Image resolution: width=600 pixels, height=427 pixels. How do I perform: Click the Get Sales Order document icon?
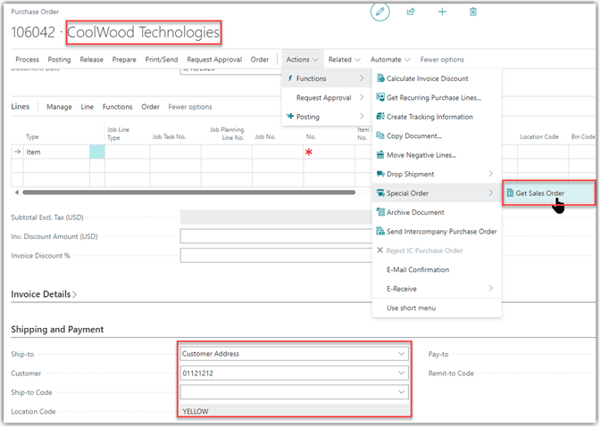point(510,193)
